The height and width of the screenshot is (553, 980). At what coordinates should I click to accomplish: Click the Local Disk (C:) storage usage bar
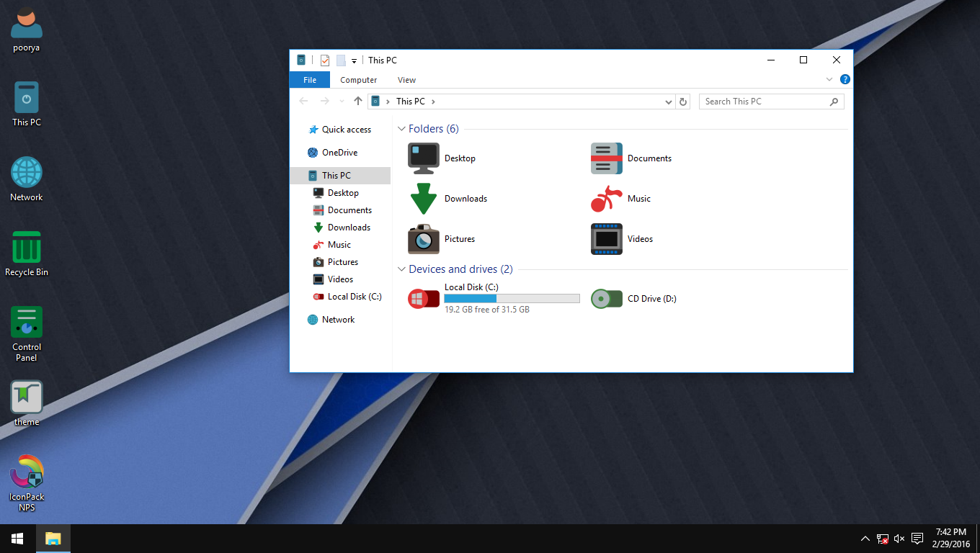[512, 297]
